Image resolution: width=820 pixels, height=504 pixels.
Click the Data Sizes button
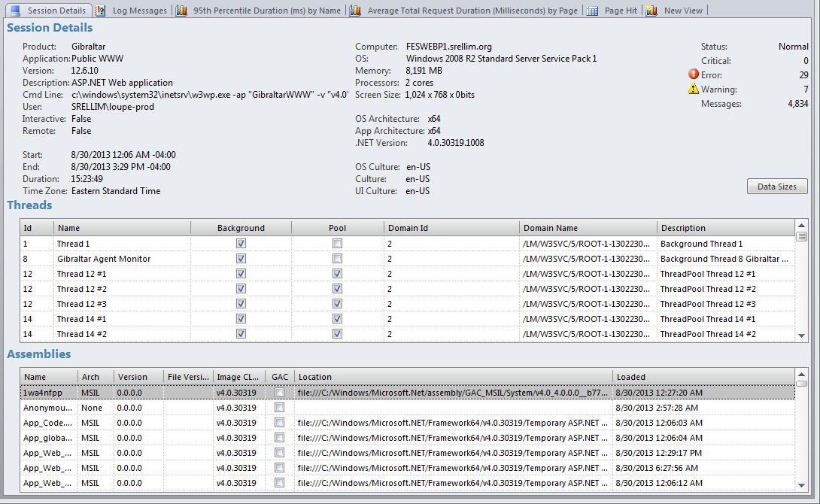click(x=777, y=186)
